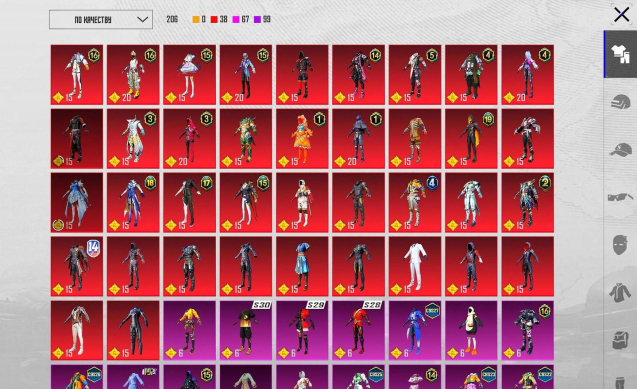Open the glasses category icon
637x389 pixels.
click(620, 197)
